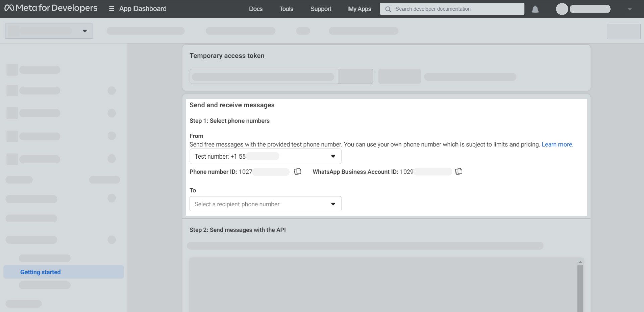The height and width of the screenshot is (312, 644).
Task: Select Docs in the top navigation
Action: 256,9
